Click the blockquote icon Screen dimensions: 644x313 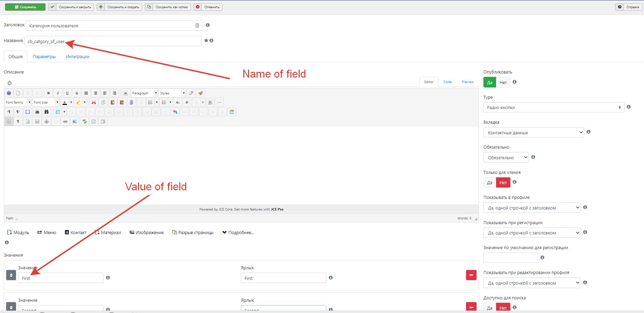[126, 93]
